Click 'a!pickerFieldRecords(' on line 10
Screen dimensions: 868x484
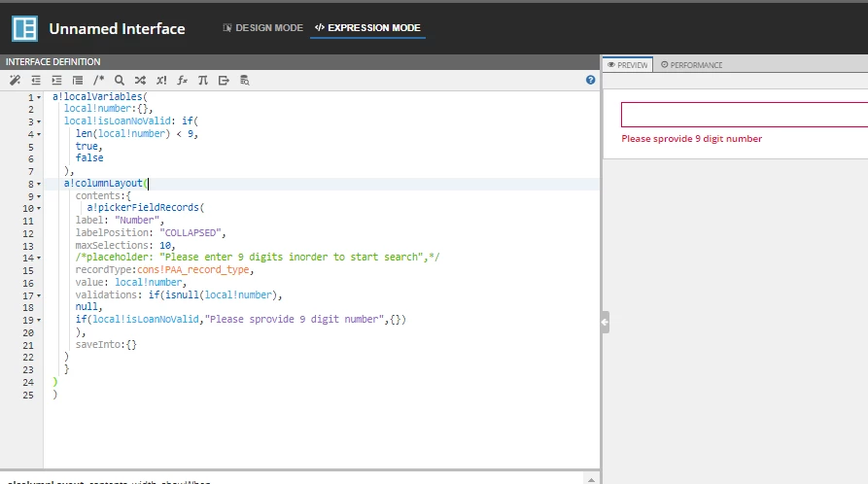pos(146,208)
